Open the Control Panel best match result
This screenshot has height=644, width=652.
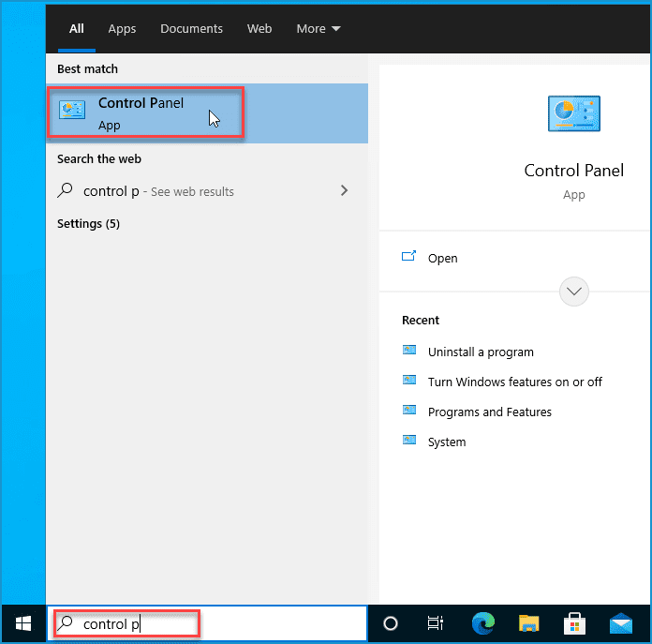(x=207, y=113)
